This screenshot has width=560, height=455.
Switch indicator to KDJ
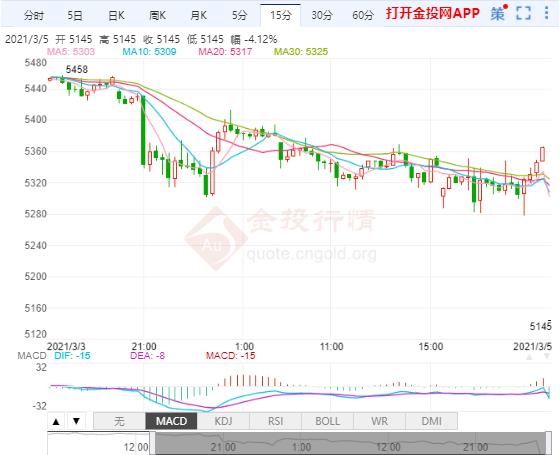(x=223, y=421)
